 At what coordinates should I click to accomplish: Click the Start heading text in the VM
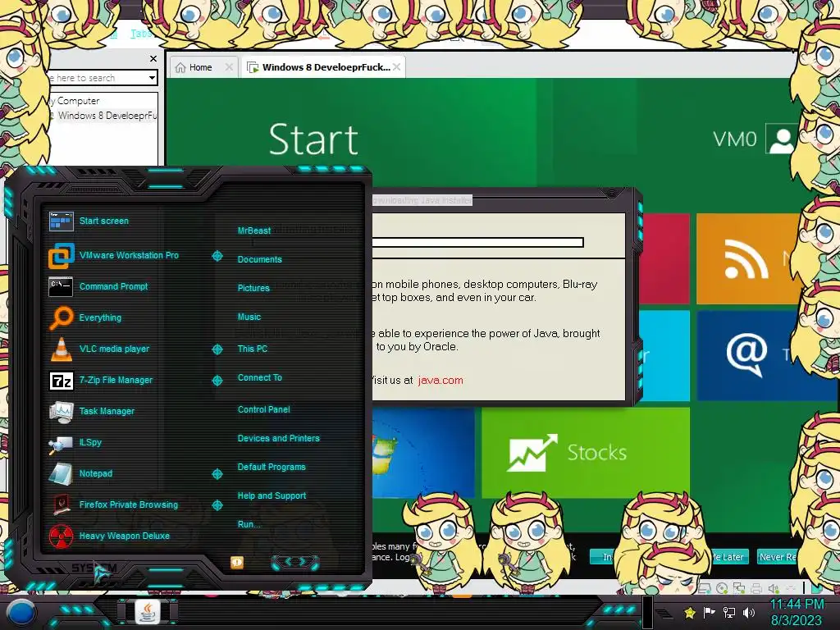[313, 139]
